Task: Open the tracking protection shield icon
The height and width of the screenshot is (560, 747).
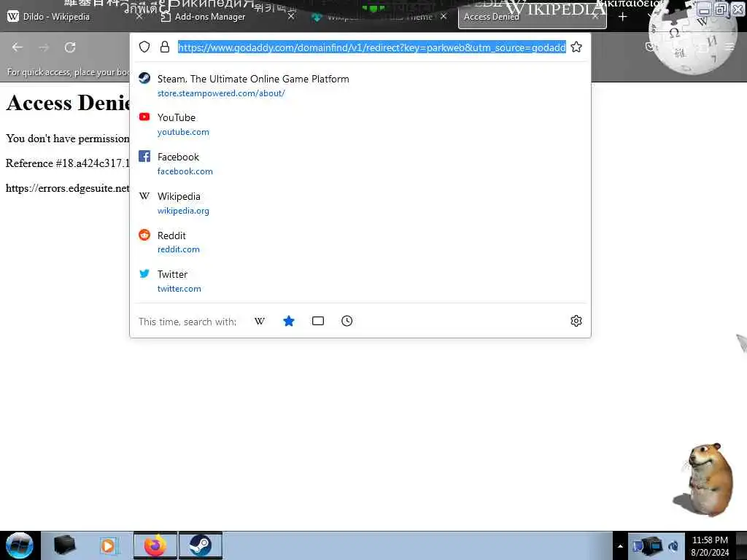Action: click(x=144, y=47)
